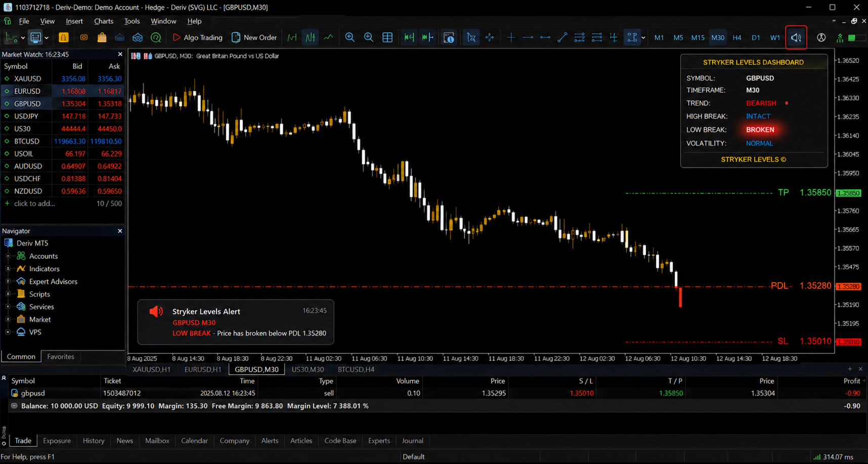Toggle chart auto scroll

[x=409, y=37]
